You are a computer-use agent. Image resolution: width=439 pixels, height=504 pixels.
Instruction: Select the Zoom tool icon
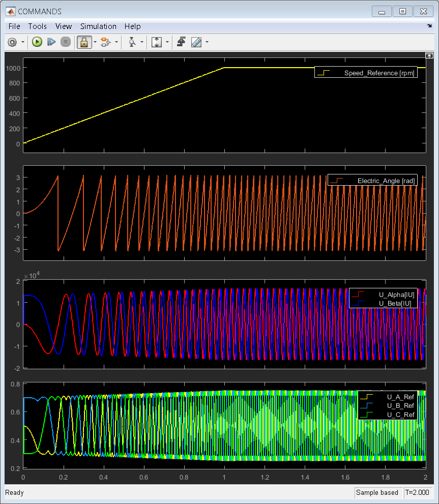tap(132, 42)
